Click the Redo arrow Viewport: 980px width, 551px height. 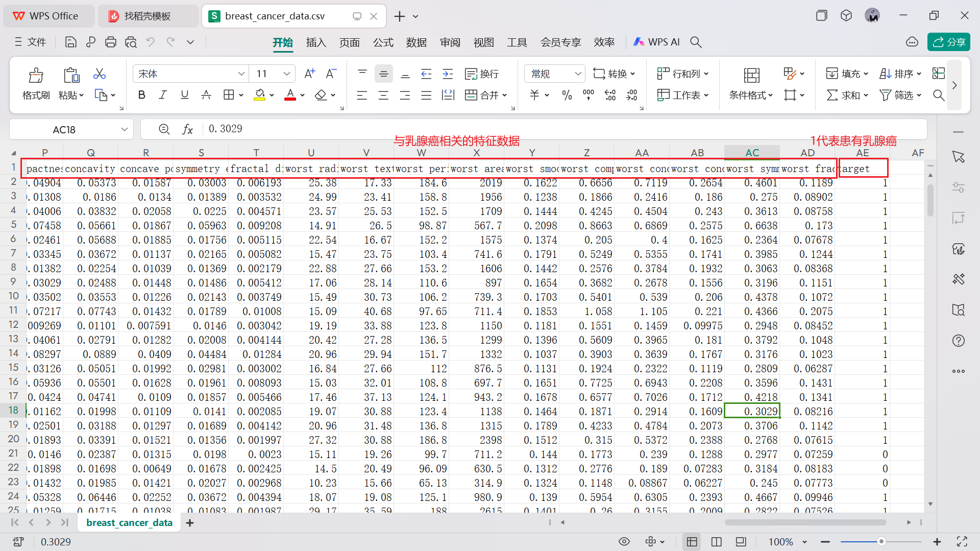click(170, 42)
